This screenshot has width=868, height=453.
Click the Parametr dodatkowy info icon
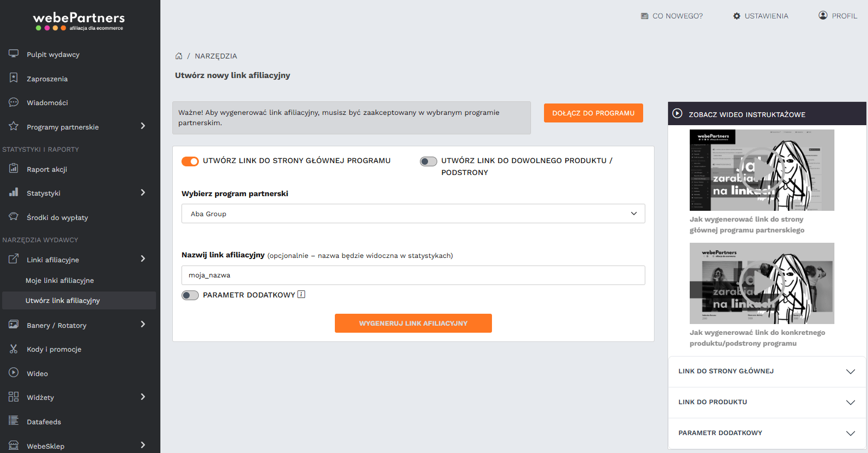tap(301, 294)
